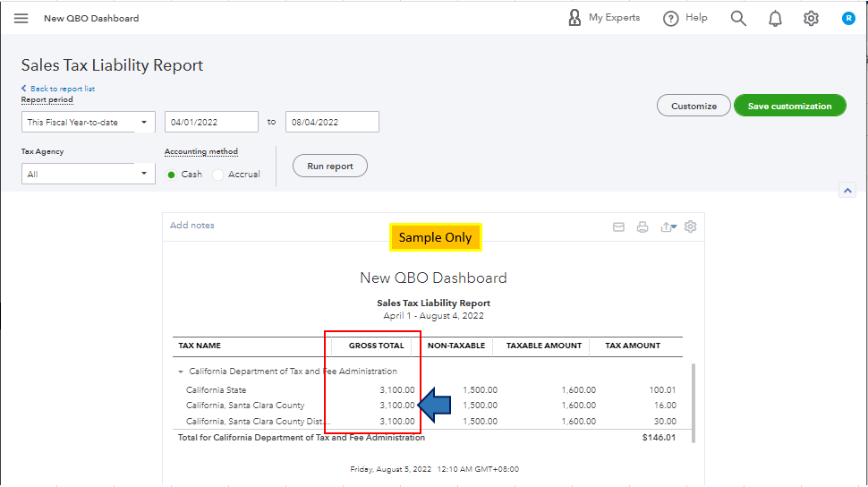Open the Tax Agency dropdown

[x=88, y=174]
